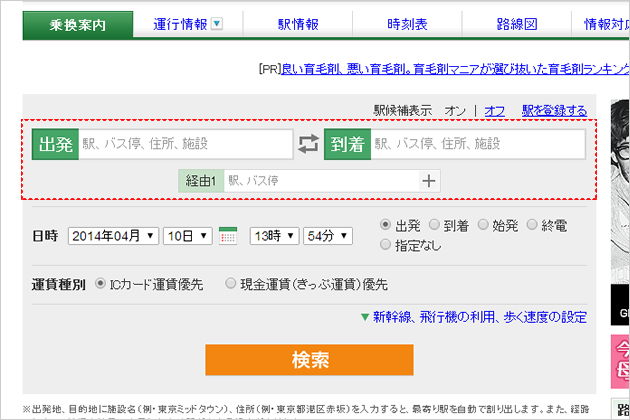Add another via station with plus icon
The image size is (630, 420).
(x=429, y=181)
